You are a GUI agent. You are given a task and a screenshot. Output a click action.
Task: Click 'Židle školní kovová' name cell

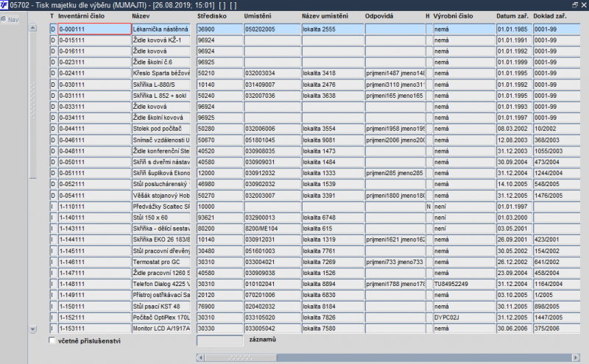(161, 118)
